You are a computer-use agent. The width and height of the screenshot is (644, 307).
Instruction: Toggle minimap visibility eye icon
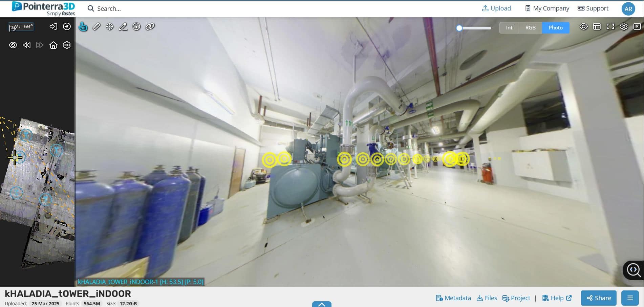tap(13, 45)
